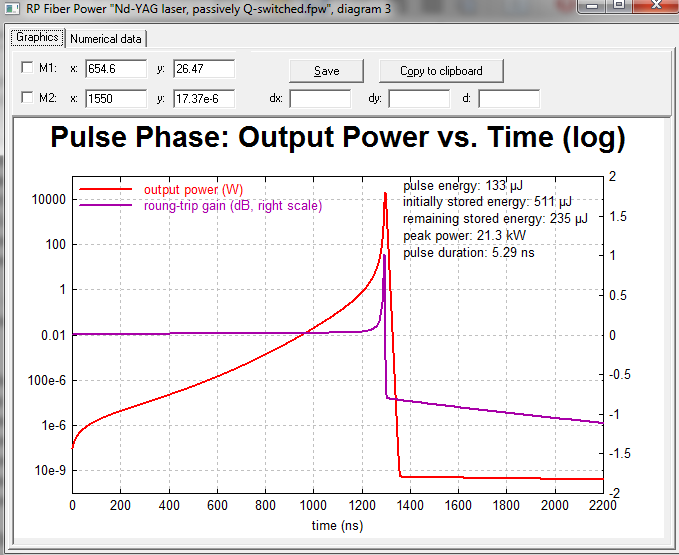Close the diagram 3 window
The image size is (679, 555).
tap(656, 6)
